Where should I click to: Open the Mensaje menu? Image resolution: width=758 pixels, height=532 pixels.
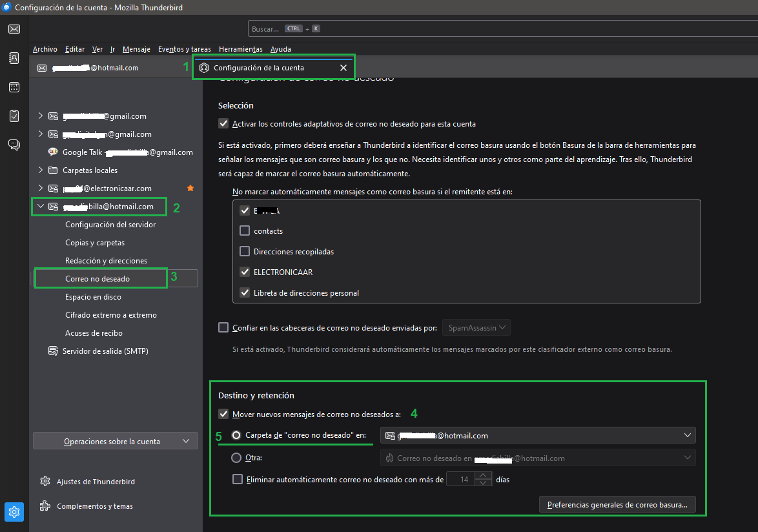point(136,49)
